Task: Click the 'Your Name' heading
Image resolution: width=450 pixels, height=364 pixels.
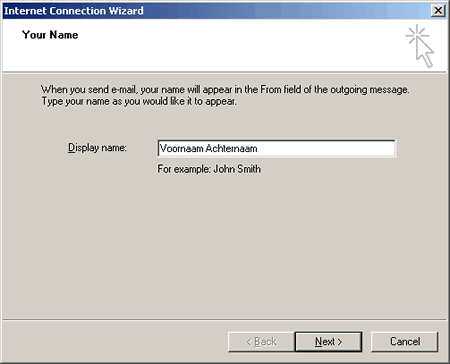Action: (x=50, y=35)
